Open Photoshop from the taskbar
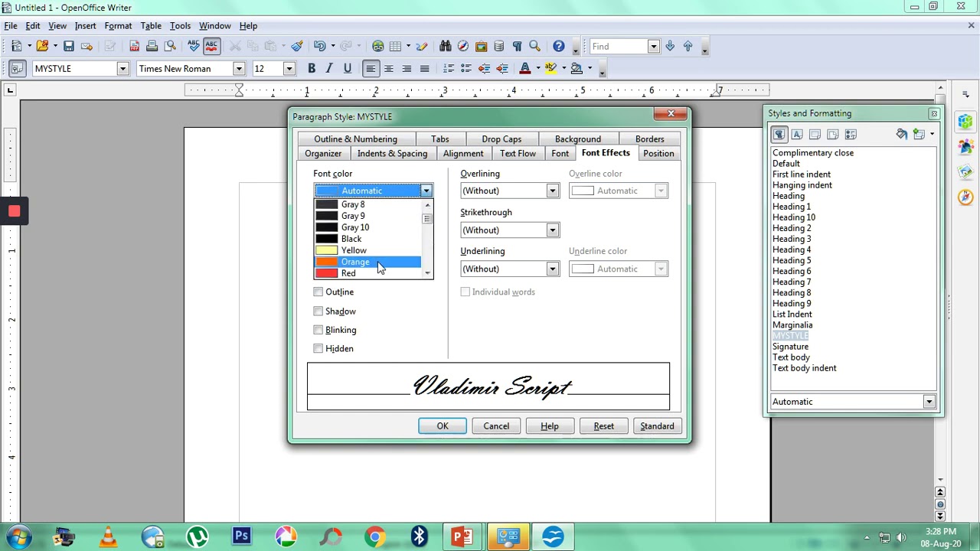This screenshot has width=980, height=551. click(x=242, y=536)
